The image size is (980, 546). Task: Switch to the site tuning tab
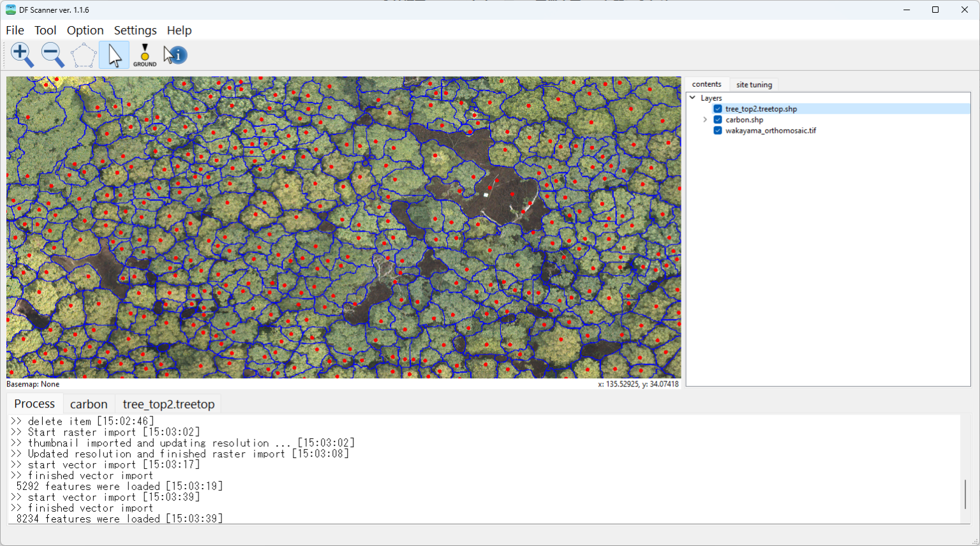point(754,84)
